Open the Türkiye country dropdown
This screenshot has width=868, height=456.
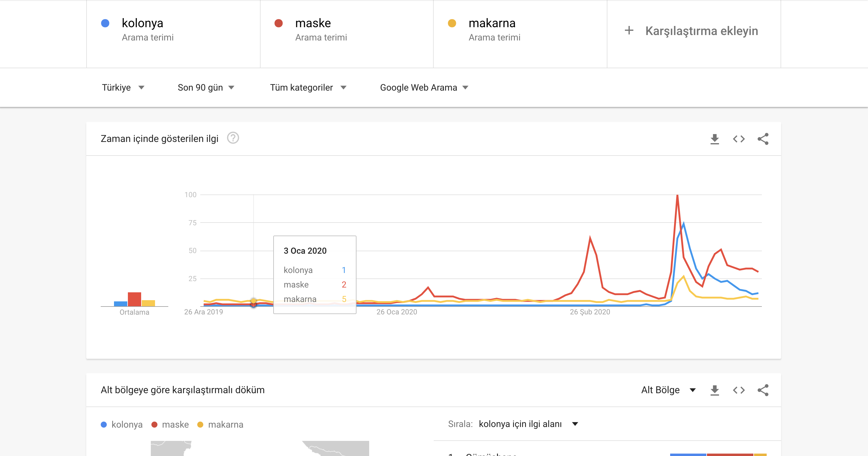point(123,88)
